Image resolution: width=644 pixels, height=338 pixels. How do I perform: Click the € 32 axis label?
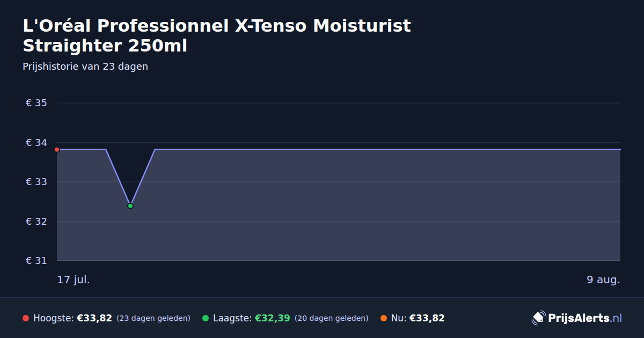(36, 222)
